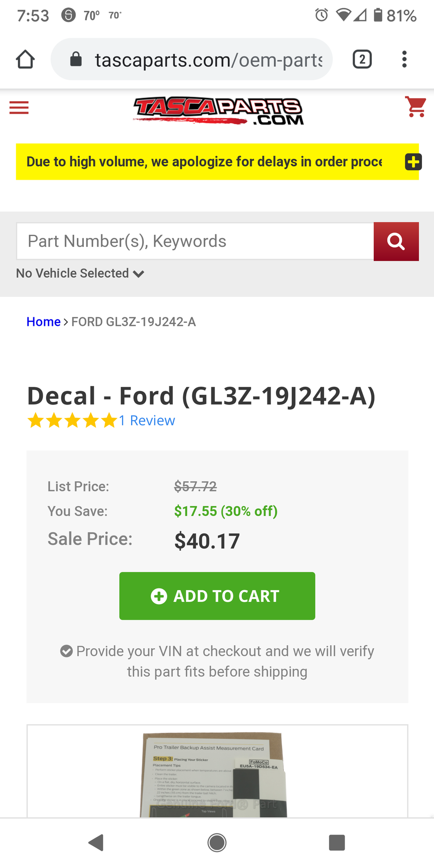Image resolution: width=434 pixels, height=868 pixels.
Task: Click the search magnifier button
Action: click(x=396, y=241)
